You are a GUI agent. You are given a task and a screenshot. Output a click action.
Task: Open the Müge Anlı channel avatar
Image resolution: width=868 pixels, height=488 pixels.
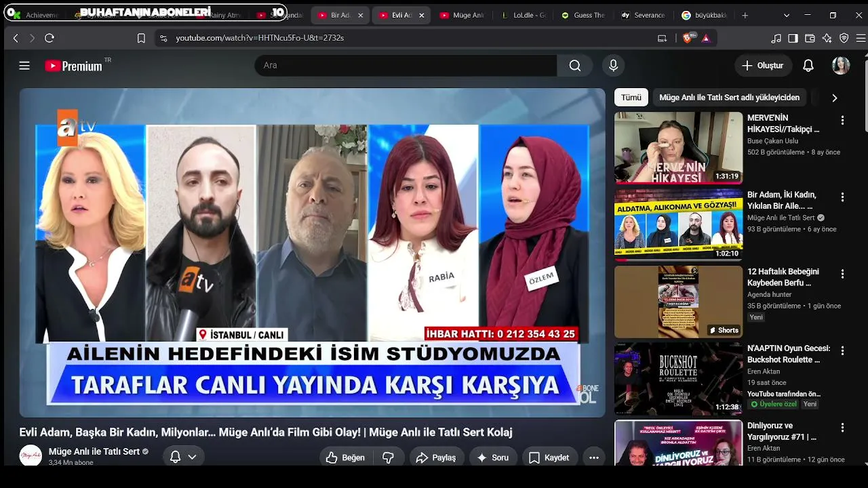click(x=31, y=456)
